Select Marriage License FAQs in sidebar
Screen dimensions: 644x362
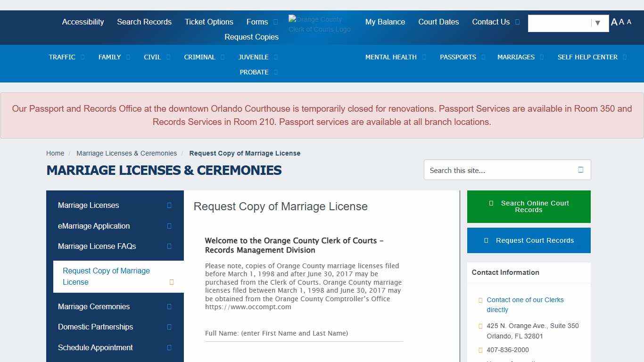tap(97, 247)
